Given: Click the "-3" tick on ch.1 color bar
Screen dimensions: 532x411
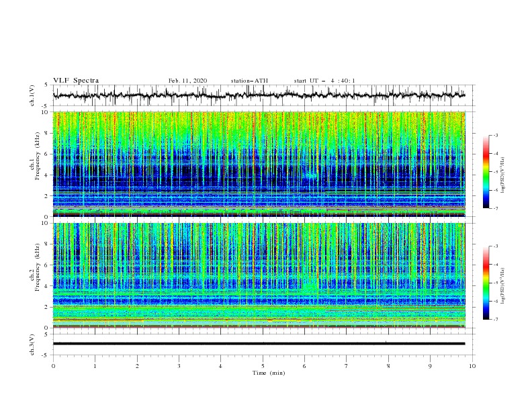Looking at the screenshot, I should (x=496, y=135).
